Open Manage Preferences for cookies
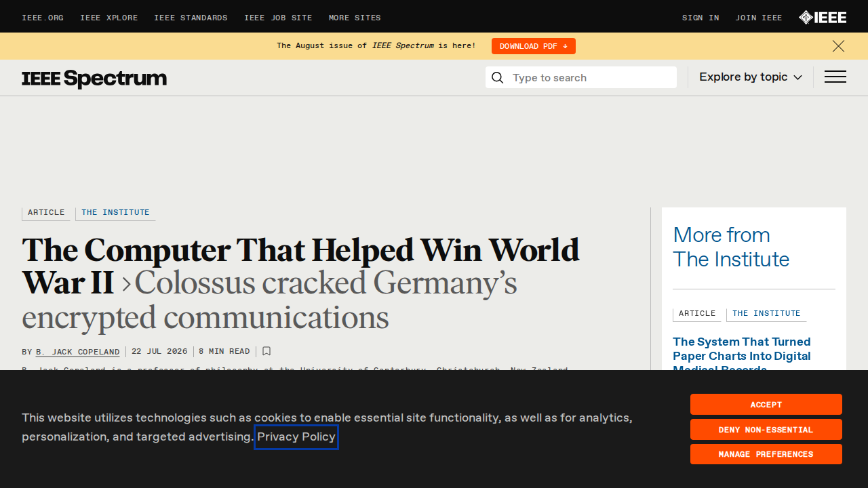 tap(766, 454)
